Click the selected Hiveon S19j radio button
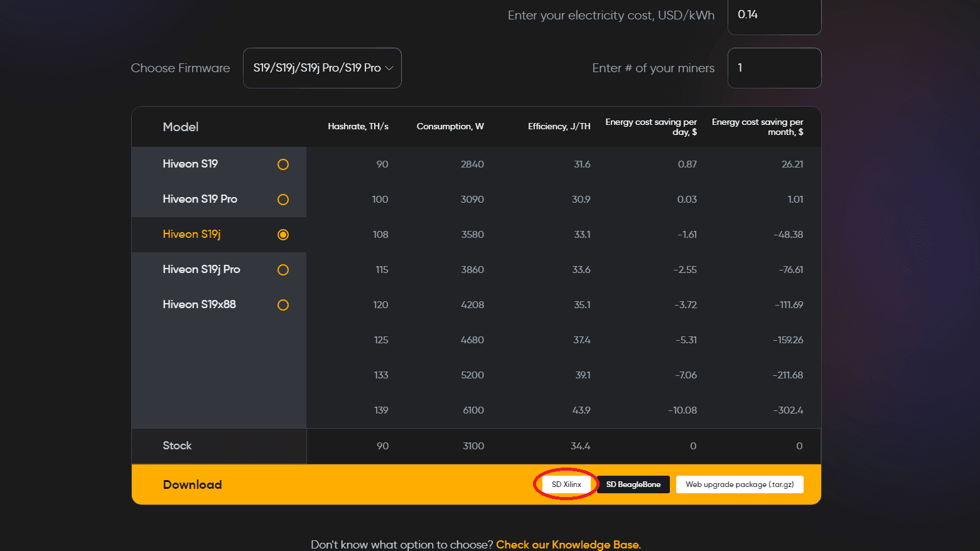 (x=283, y=235)
